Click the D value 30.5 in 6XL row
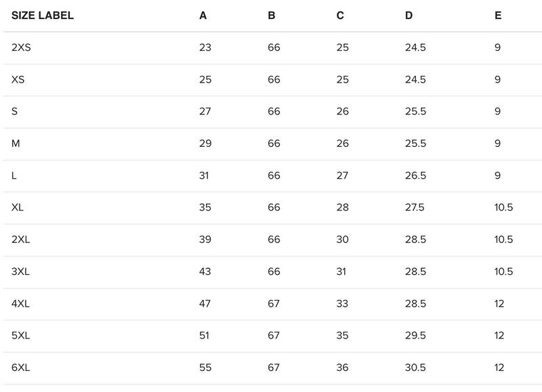Viewport: 542px width, 392px height. (x=415, y=368)
